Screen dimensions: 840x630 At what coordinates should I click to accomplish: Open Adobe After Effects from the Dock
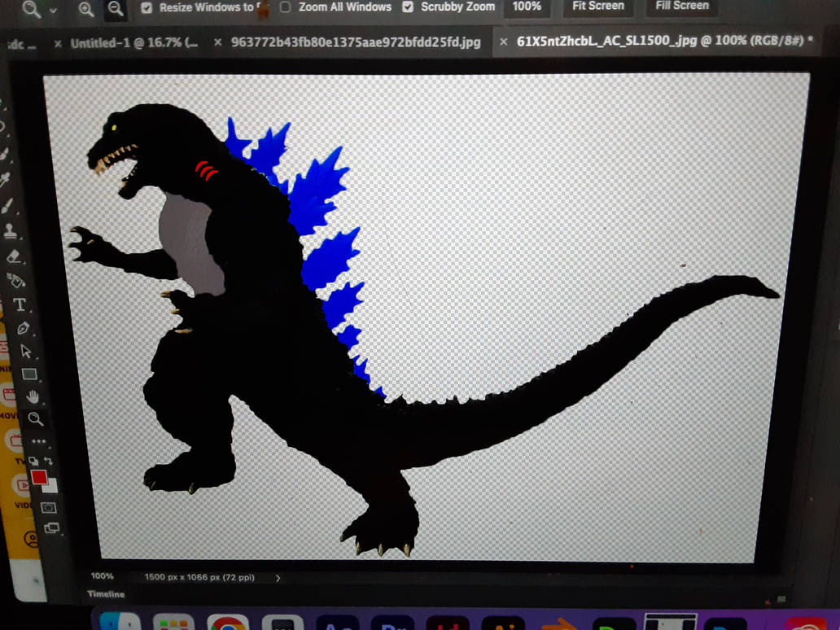point(338,623)
